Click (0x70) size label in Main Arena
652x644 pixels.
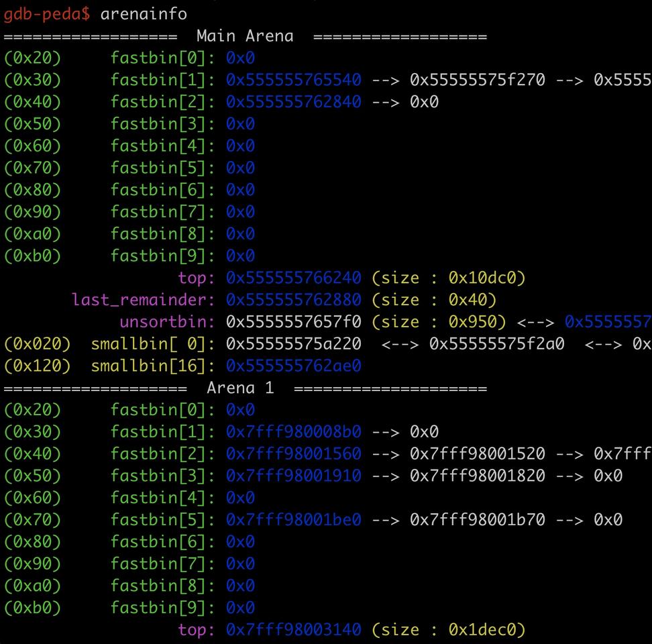pos(32,168)
